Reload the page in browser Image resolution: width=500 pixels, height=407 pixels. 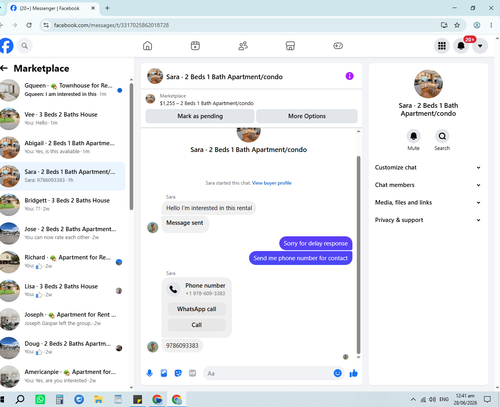point(29,25)
